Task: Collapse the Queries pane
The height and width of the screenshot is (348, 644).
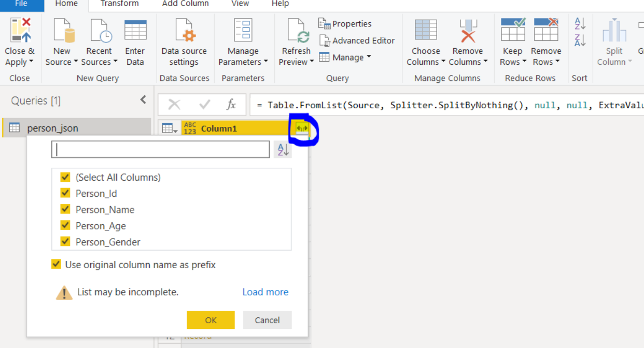Action: coord(143,100)
